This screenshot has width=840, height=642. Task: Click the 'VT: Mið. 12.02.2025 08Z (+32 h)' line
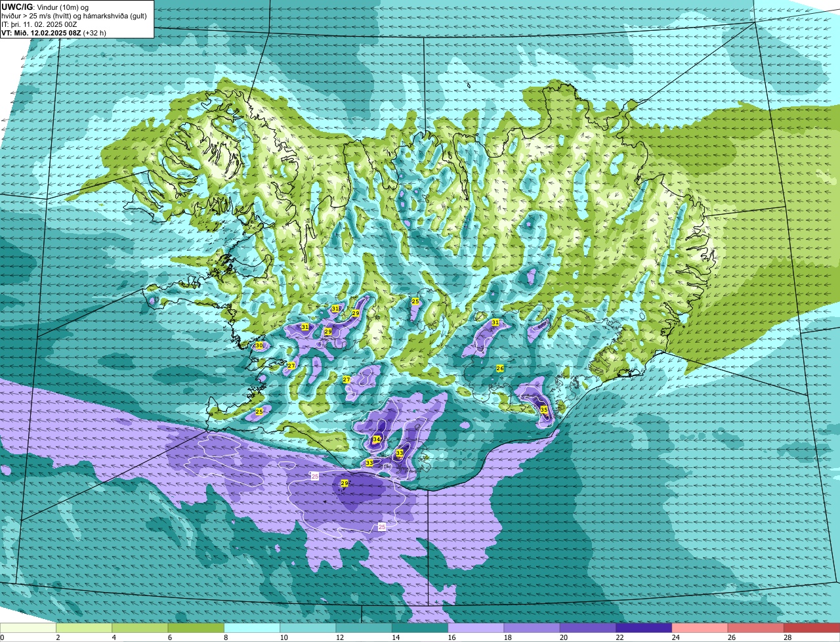(x=54, y=32)
